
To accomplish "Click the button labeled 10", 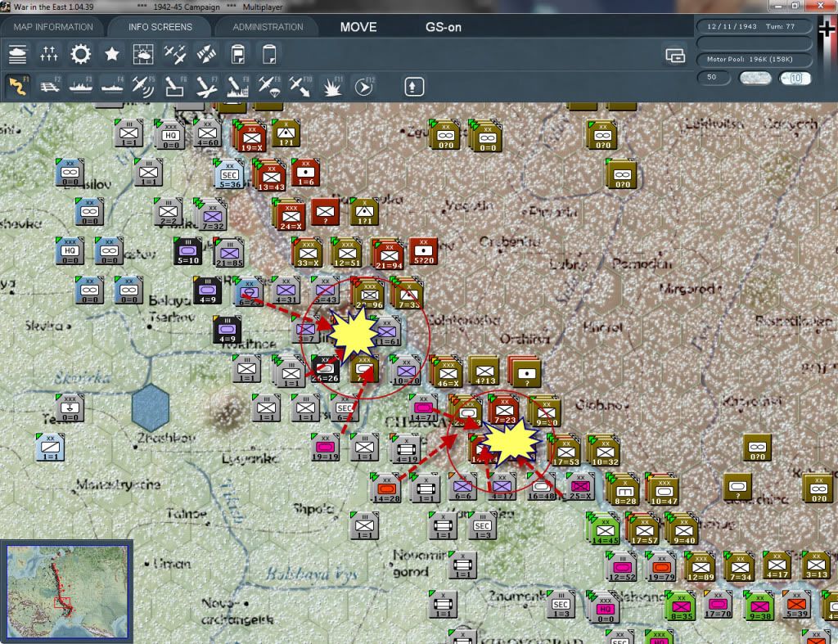I will 795,78.
